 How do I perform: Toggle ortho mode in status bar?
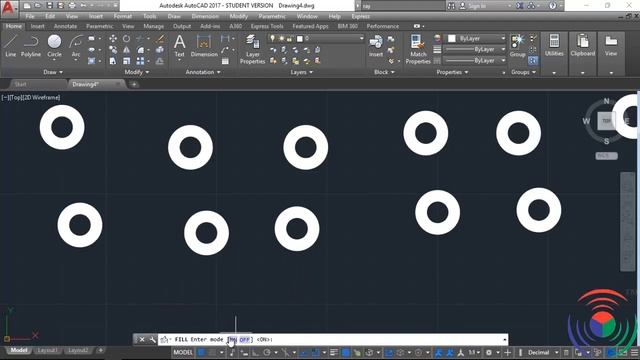point(256,352)
